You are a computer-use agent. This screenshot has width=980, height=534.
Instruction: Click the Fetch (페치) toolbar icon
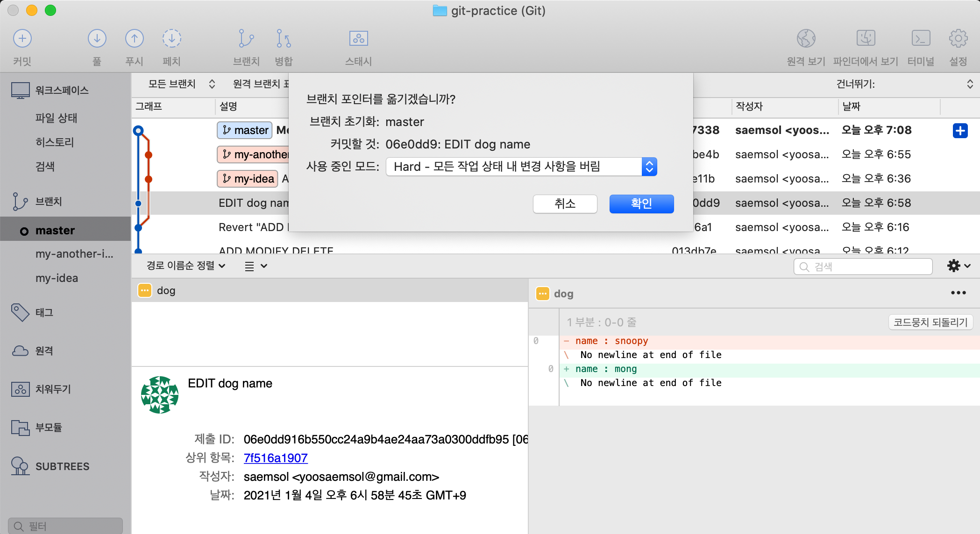coord(171,38)
